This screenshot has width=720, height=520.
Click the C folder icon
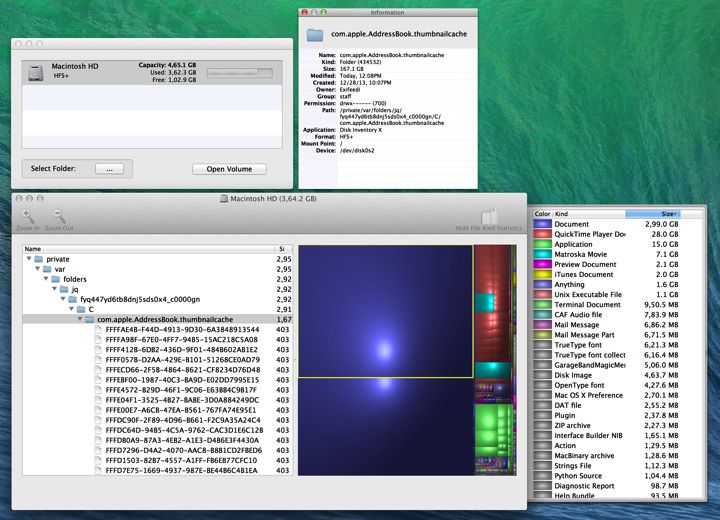pos(81,309)
